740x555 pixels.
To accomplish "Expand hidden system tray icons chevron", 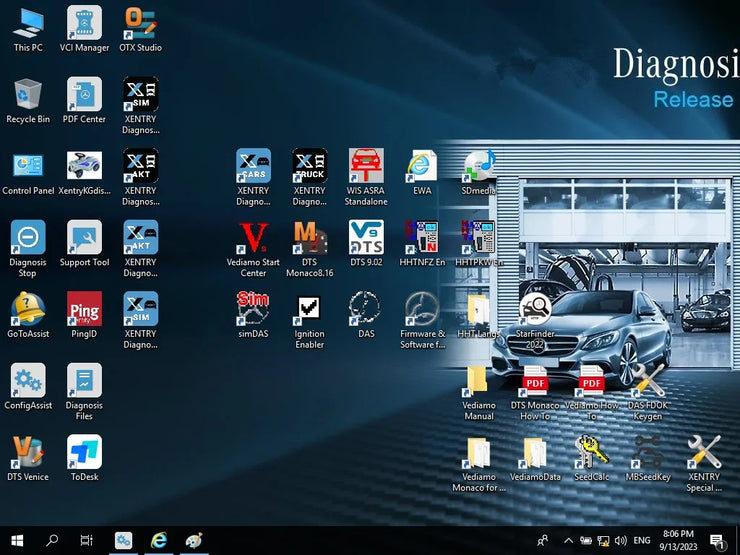I will 570,541.
